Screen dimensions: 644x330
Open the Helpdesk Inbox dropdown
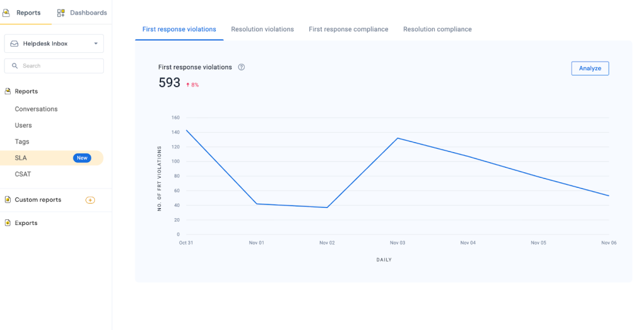pyautogui.click(x=54, y=43)
